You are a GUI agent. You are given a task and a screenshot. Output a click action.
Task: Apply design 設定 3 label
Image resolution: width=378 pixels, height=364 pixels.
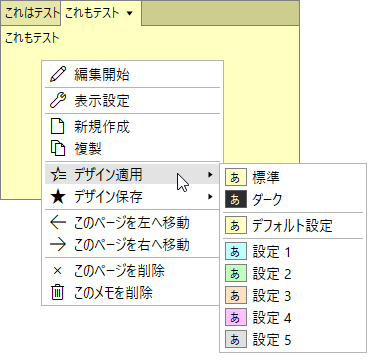point(272,296)
